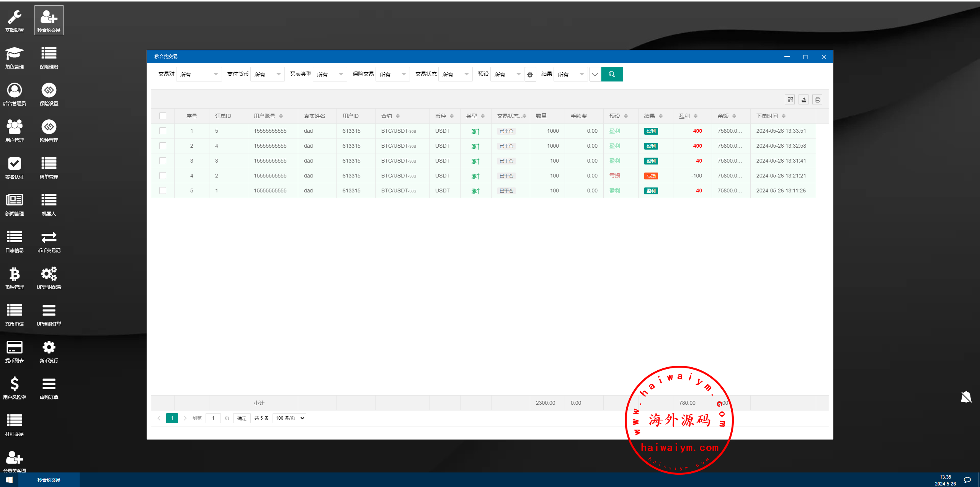Click the column filter grid icon

pos(790,100)
